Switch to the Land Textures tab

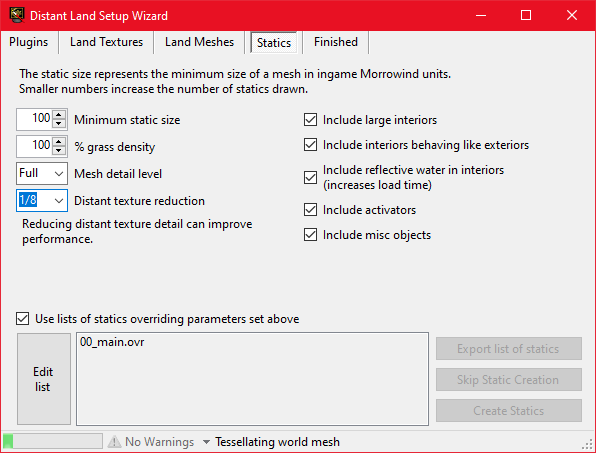point(106,42)
